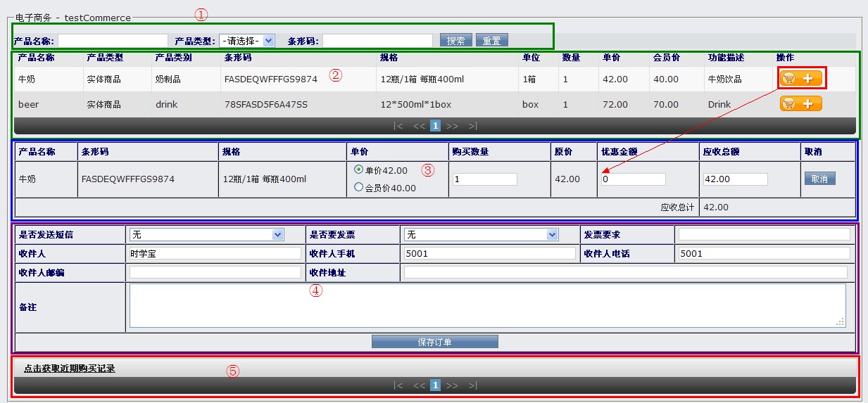Screen dimensions: 868x403
Task: Click the 搜索 search button
Action: point(455,41)
